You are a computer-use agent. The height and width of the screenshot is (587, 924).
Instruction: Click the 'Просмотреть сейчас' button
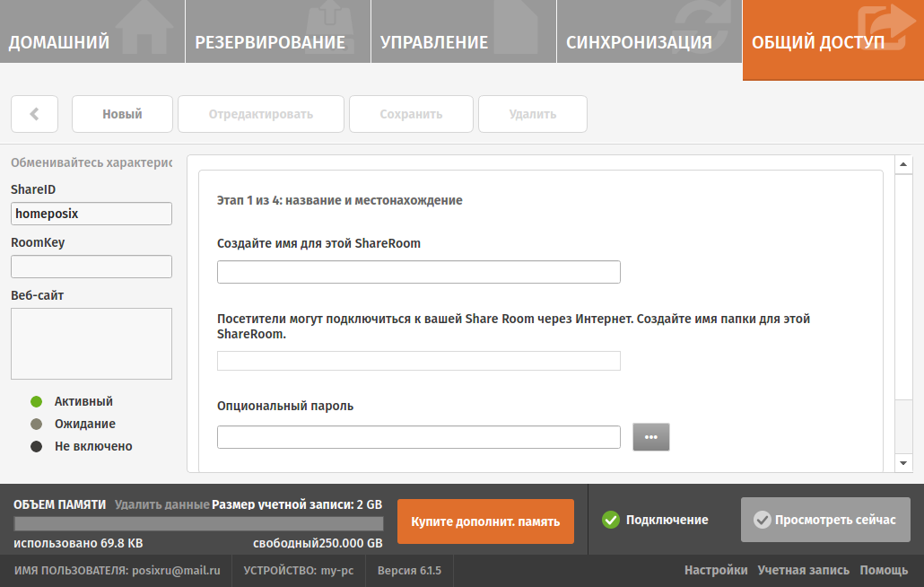[x=825, y=520]
